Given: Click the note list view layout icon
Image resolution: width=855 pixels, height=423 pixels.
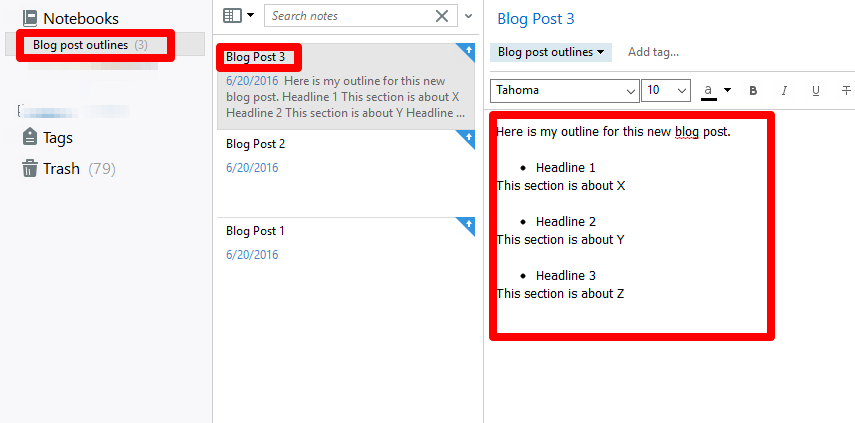Looking at the screenshot, I should tap(233, 16).
